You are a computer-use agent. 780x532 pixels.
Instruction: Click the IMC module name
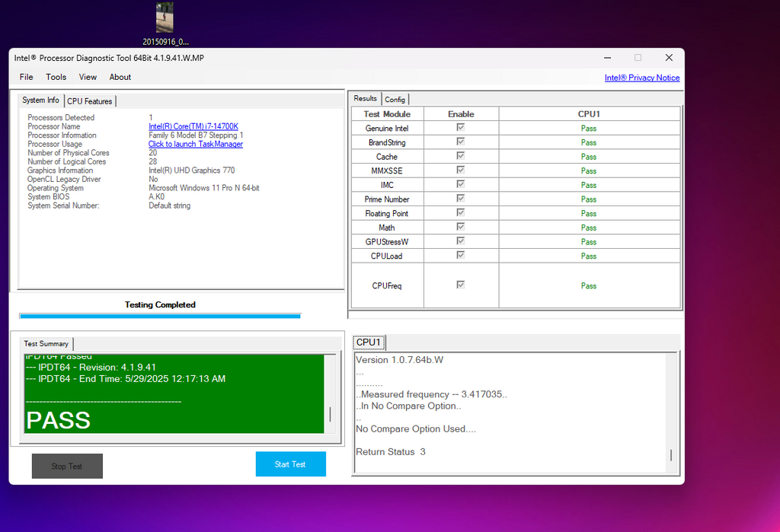pos(387,185)
